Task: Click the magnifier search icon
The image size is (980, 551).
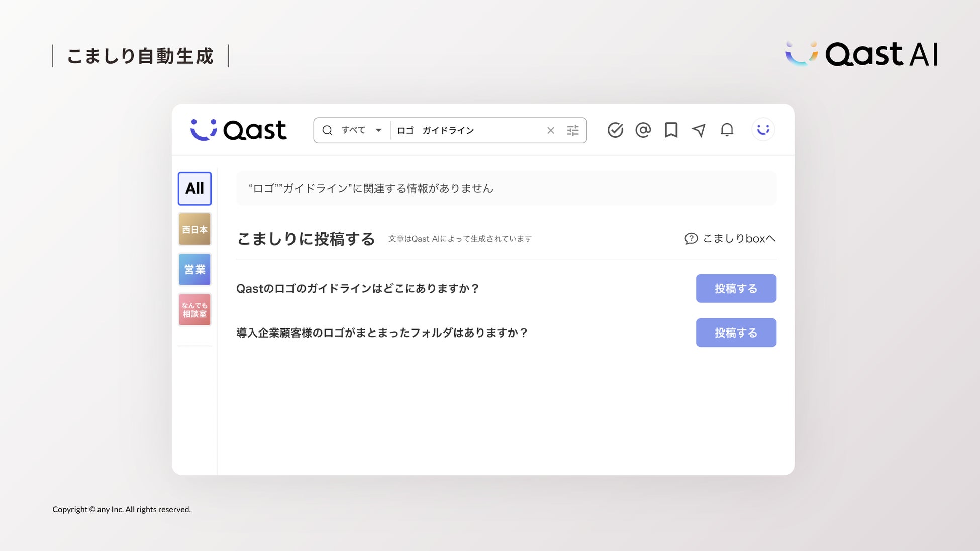Action: click(x=327, y=130)
